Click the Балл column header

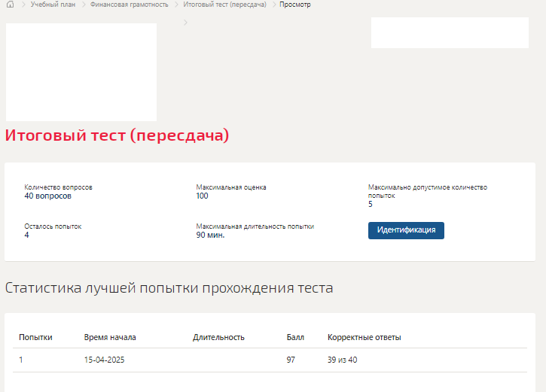(295, 337)
